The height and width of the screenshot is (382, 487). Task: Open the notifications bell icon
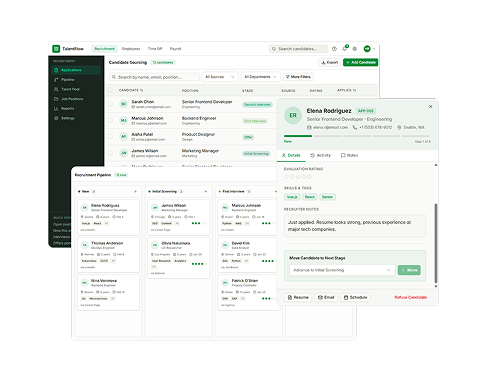[345, 49]
